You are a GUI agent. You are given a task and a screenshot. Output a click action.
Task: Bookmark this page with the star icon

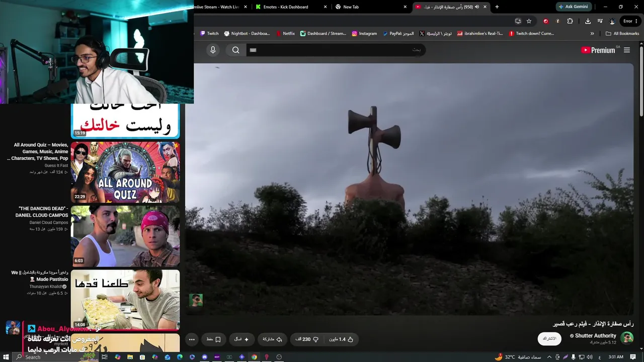(529, 21)
